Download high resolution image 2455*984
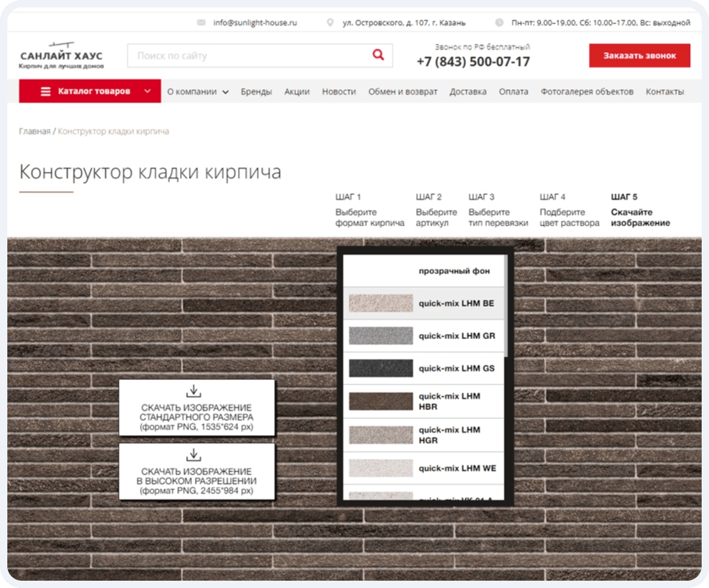 (197, 472)
